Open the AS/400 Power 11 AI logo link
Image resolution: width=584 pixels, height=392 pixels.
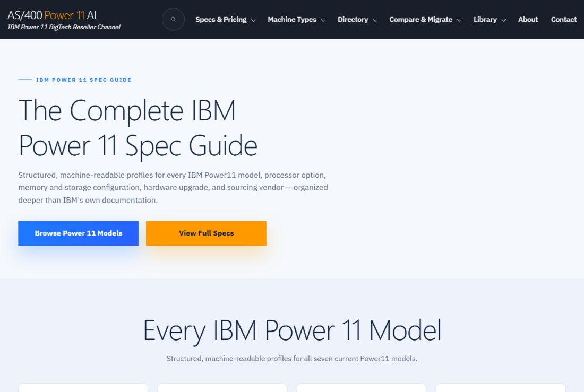52,15
